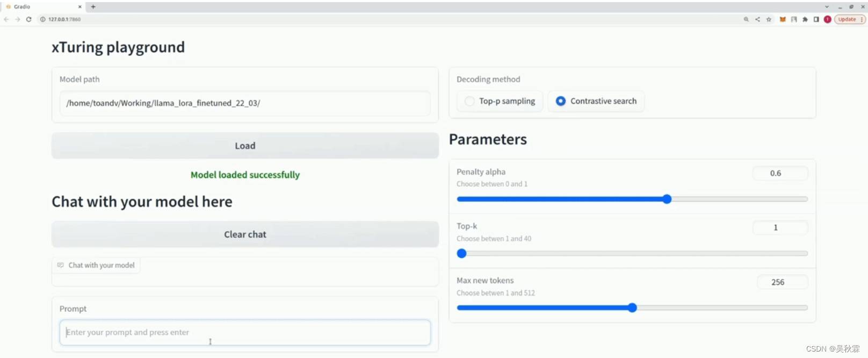This screenshot has height=358, width=868.
Task: Open a new browser tab
Action: coord(93,7)
